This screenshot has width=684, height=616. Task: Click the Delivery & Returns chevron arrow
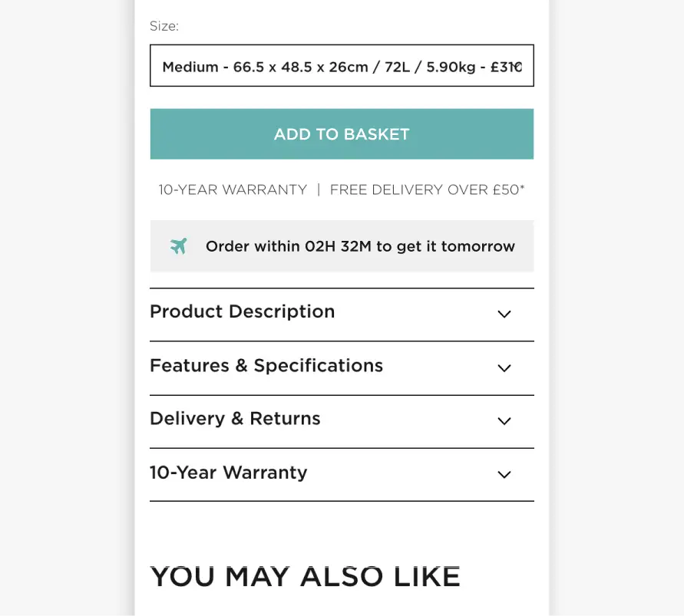(504, 420)
